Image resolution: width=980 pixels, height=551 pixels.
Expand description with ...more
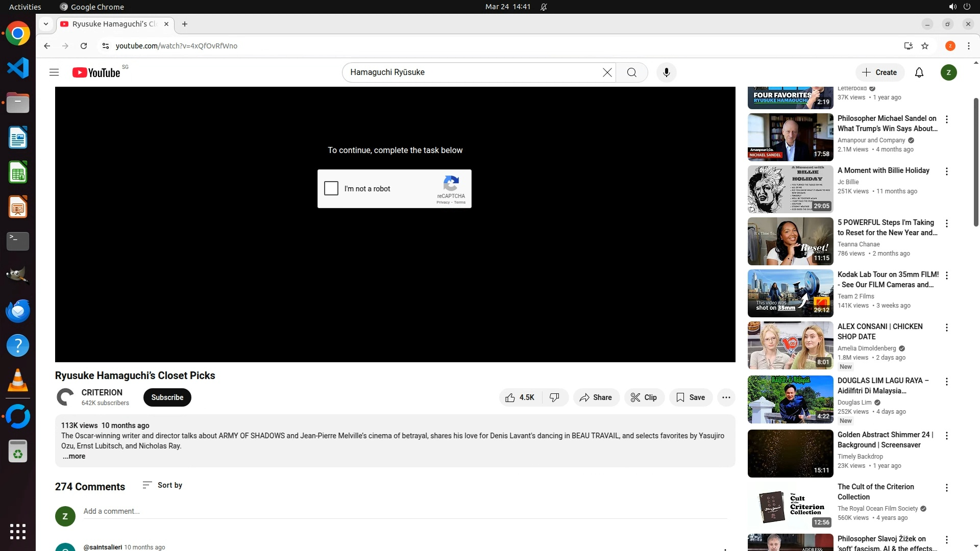point(74,457)
